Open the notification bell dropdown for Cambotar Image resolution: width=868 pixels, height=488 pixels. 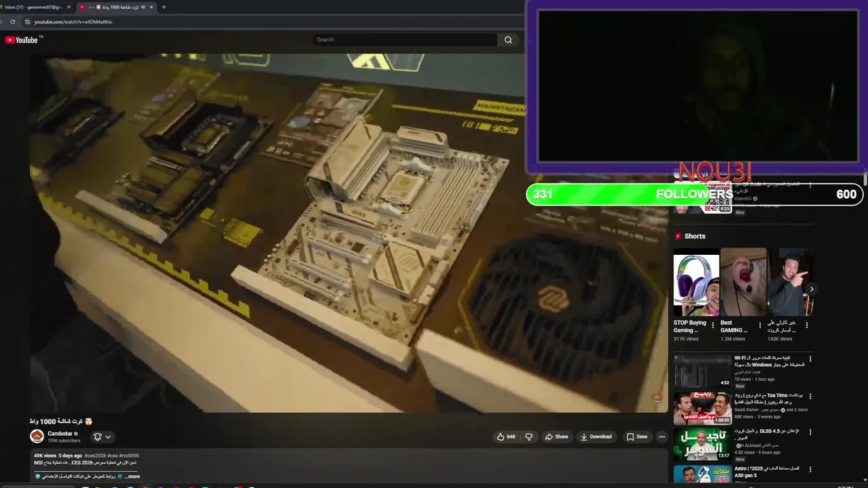102,437
